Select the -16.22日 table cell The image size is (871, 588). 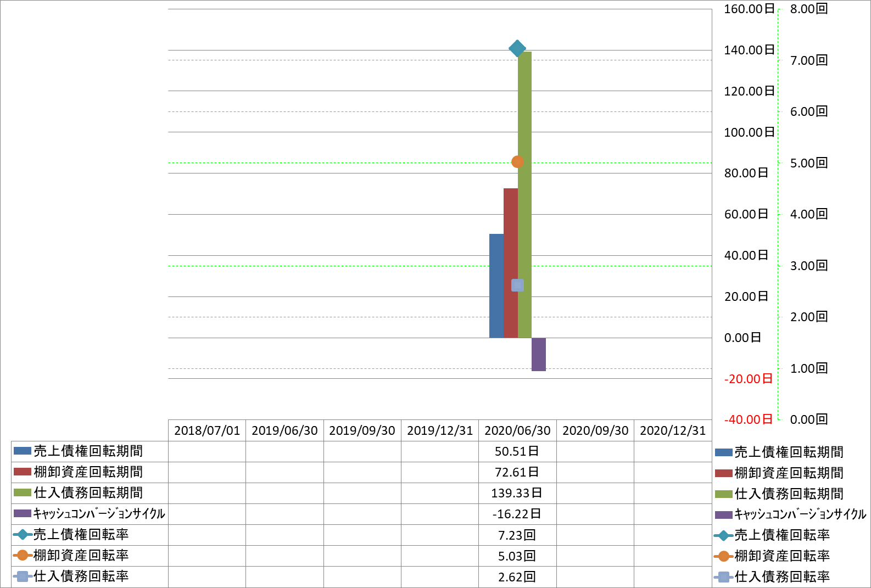(517, 514)
